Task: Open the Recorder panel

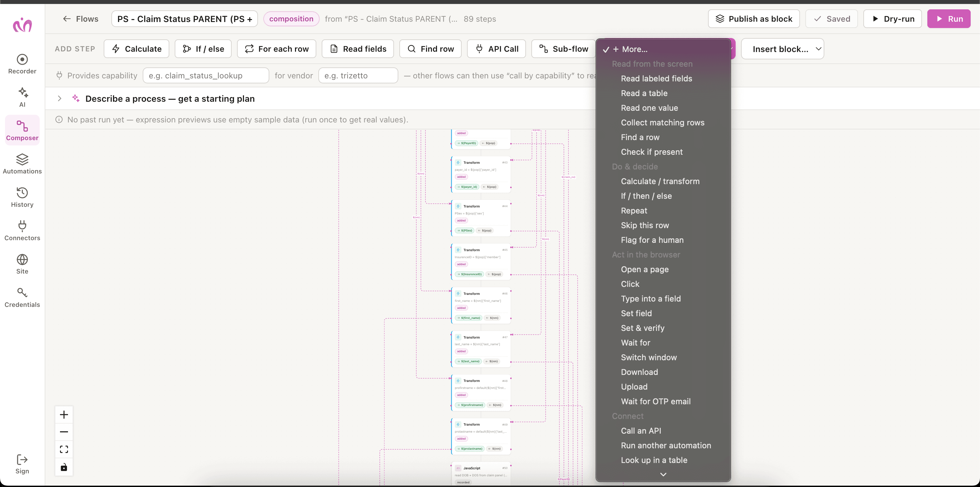Action: pyautogui.click(x=22, y=64)
